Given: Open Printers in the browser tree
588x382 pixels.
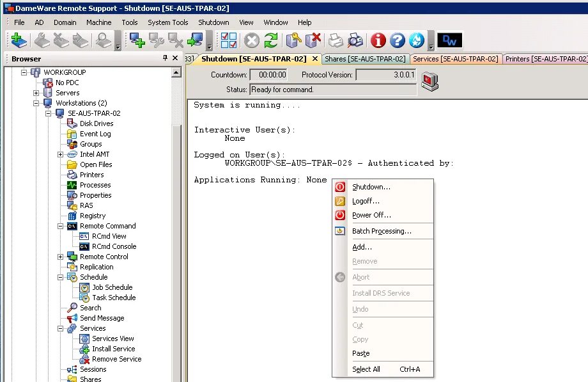Looking at the screenshot, I should (x=91, y=175).
